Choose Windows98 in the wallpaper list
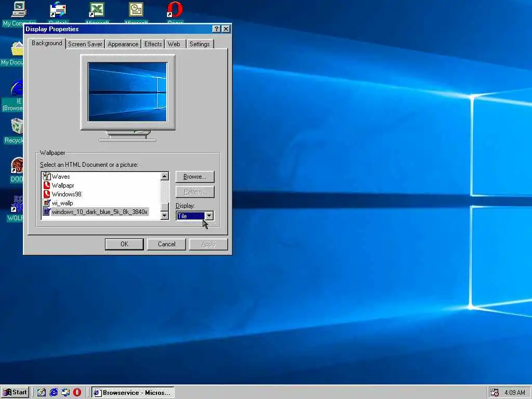Screen dimensions: 532x399 (66, 194)
